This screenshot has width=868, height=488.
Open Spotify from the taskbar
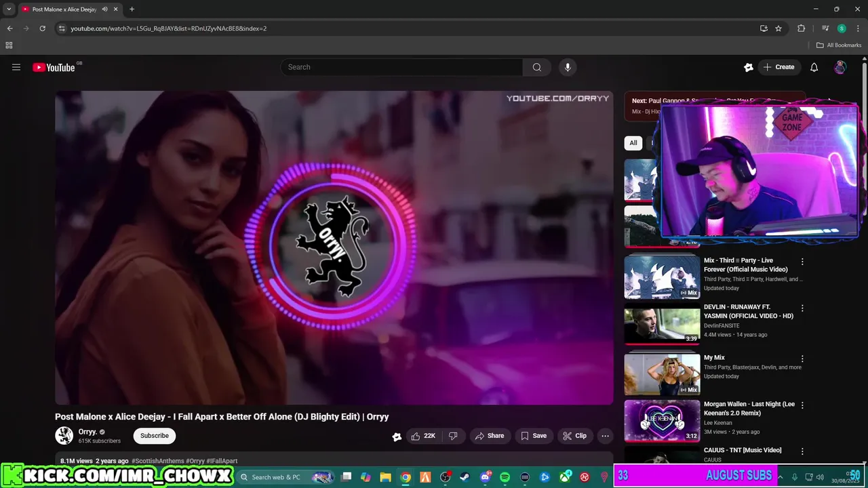click(505, 477)
